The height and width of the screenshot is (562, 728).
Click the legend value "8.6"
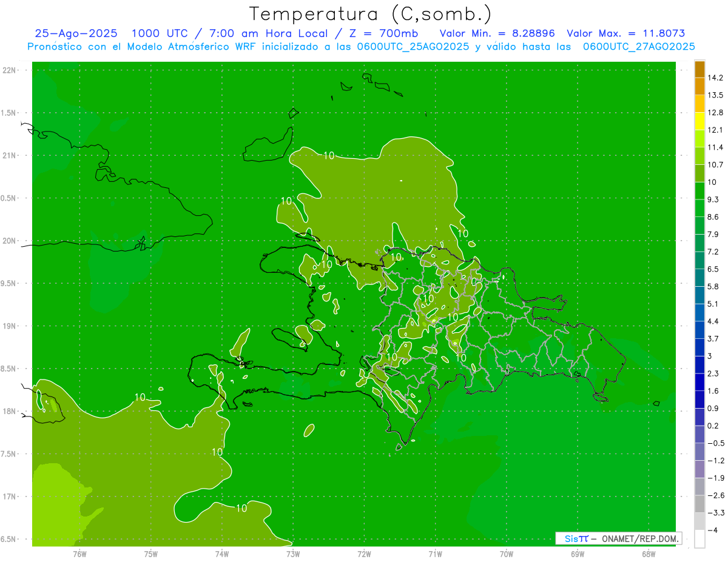(713, 216)
